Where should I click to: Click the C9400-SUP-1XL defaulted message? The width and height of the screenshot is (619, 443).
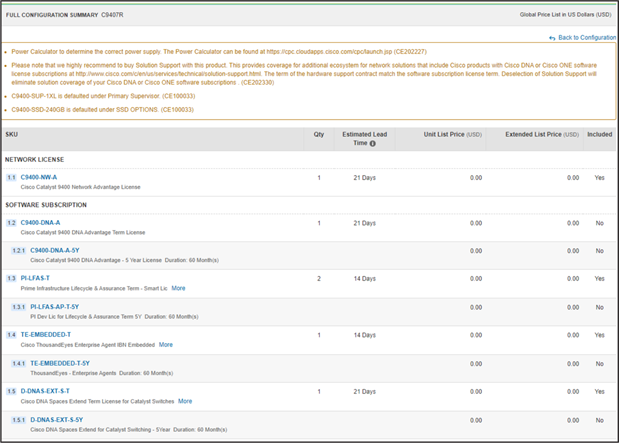pyautogui.click(x=103, y=96)
